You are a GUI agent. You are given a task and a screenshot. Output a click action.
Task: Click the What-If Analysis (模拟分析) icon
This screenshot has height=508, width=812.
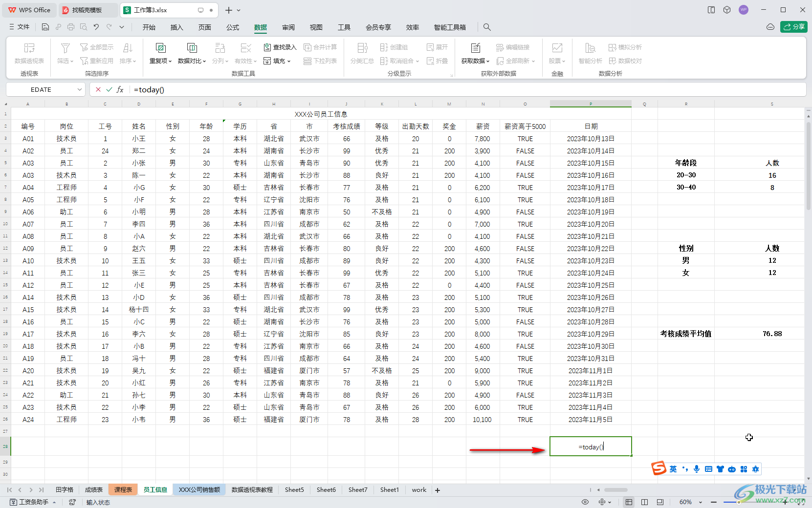[613, 47]
